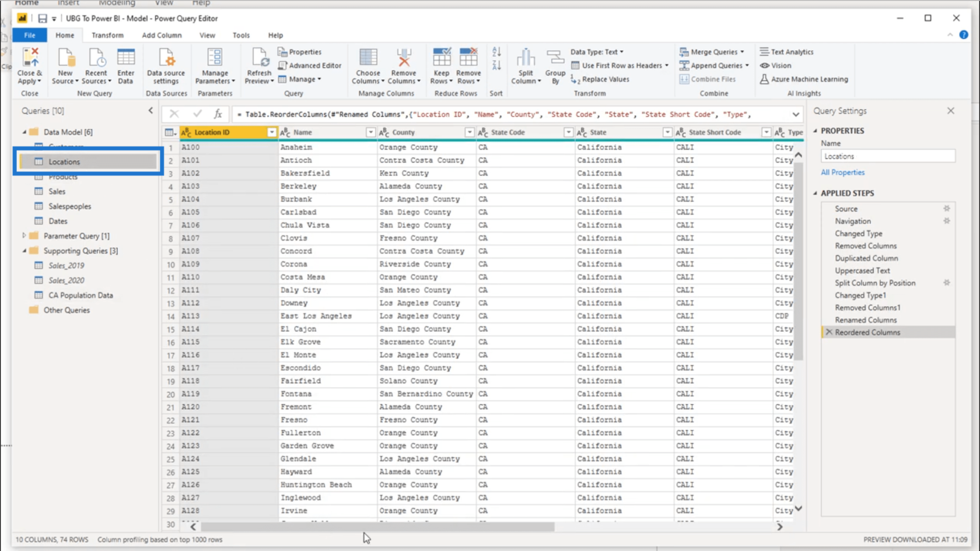
Task: Expand the Parameter Query folder
Action: click(x=24, y=236)
